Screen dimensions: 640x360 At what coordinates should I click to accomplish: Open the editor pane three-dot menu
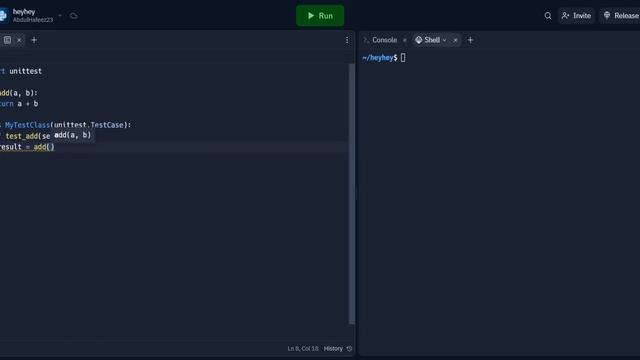coord(347,40)
